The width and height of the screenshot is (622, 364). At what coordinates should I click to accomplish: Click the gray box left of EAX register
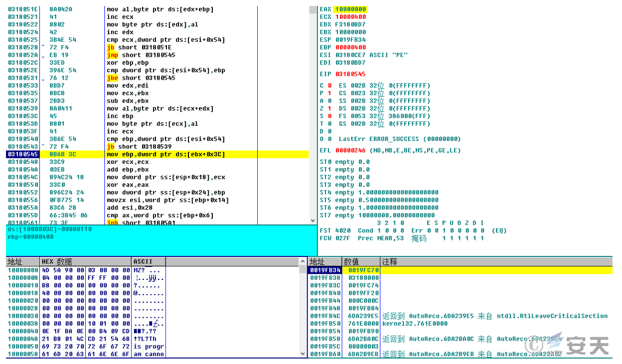(313, 9)
